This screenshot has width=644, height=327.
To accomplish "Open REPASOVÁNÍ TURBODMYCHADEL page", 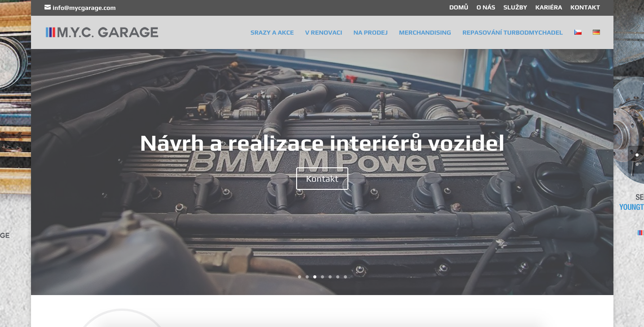I will pos(512,32).
